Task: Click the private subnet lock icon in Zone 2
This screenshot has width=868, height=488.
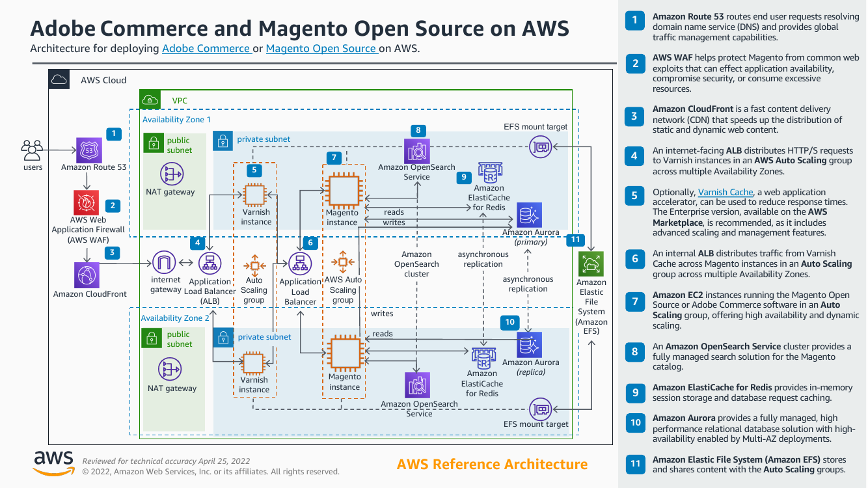Action: [223, 336]
